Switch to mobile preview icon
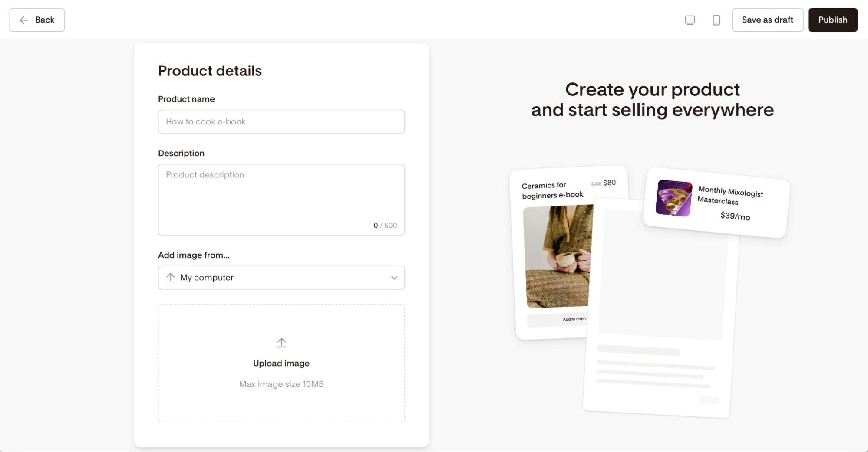The height and width of the screenshot is (452, 868). point(716,20)
